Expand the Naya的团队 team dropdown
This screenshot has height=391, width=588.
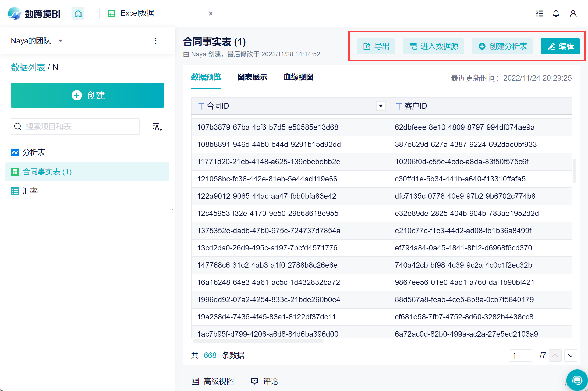61,41
